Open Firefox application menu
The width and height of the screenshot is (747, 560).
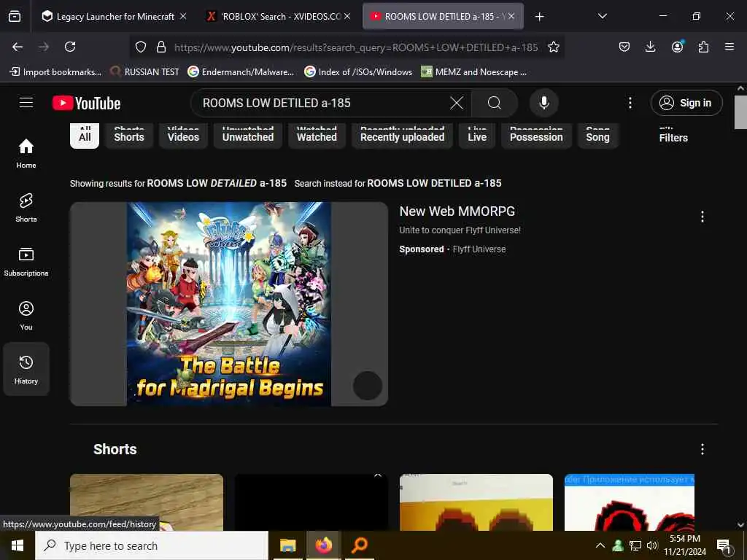[x=729, y=47]
